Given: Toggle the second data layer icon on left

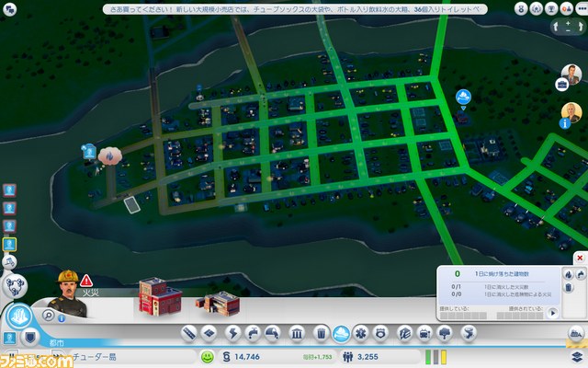Looking at the screenshot, I should pyautogui.click(x=9, y=208).
